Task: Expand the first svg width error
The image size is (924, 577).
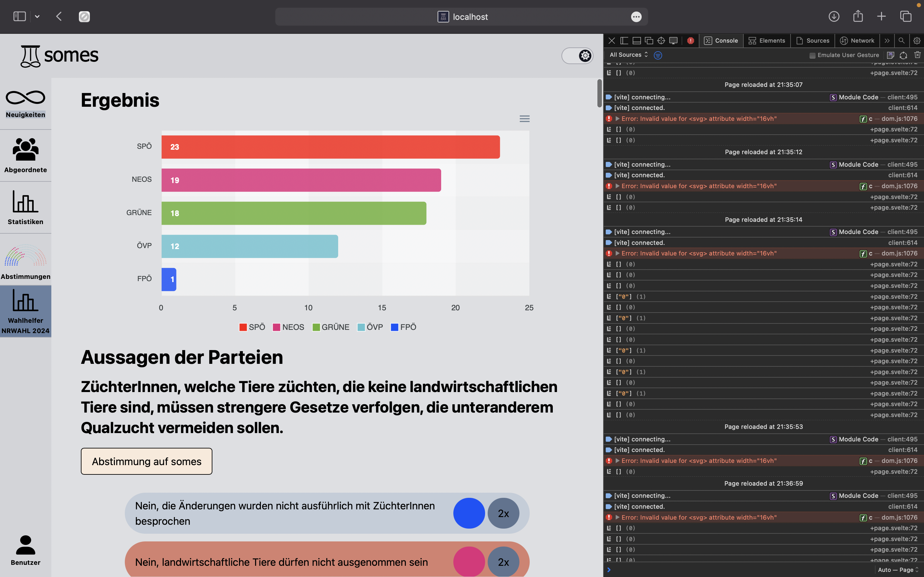Action: (617, 119)
